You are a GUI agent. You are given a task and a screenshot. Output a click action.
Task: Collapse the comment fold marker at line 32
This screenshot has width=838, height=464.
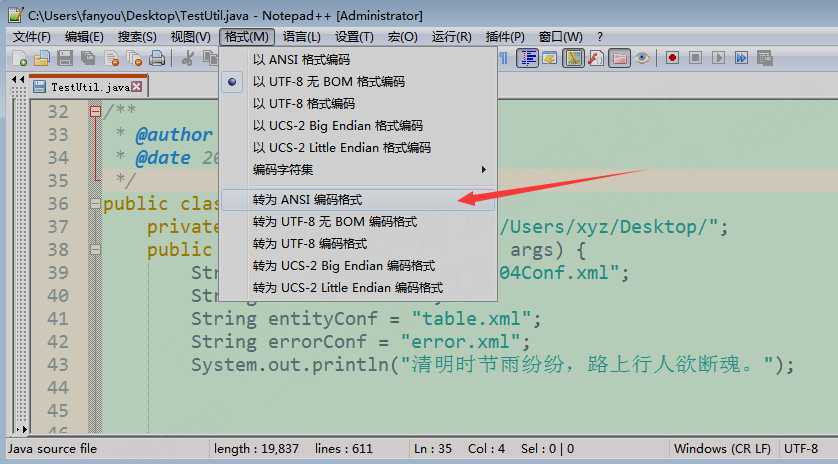(95, 111)
